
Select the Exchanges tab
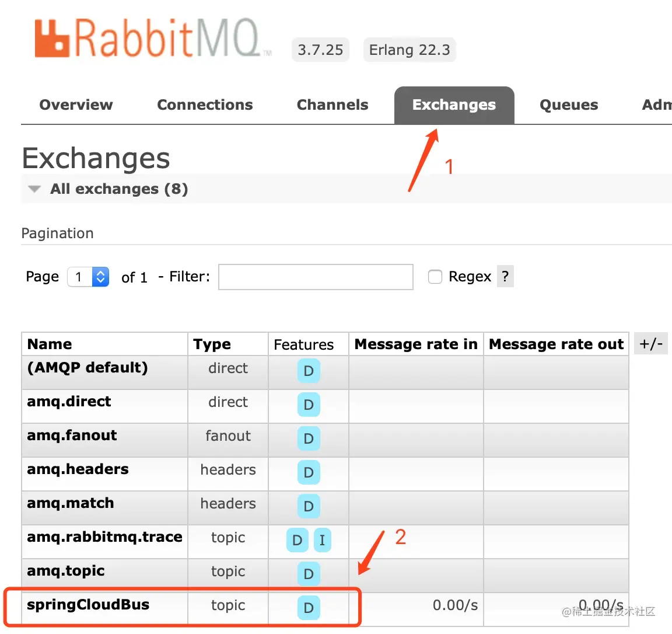pyautogui.click(x=454, y=105)
